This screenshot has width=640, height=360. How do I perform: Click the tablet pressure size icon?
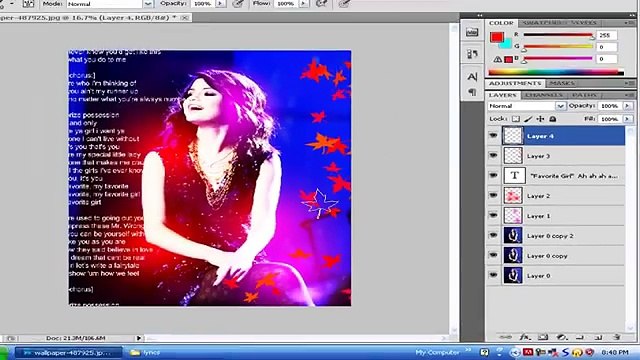344,4
